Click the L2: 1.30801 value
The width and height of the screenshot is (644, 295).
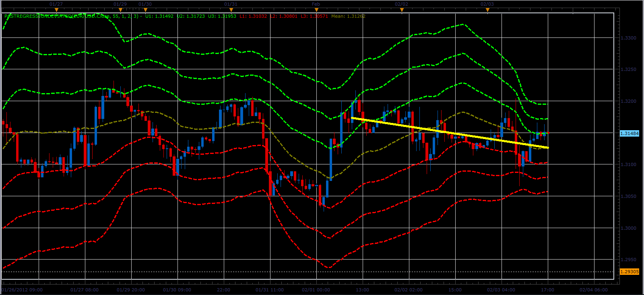(284, 16)
